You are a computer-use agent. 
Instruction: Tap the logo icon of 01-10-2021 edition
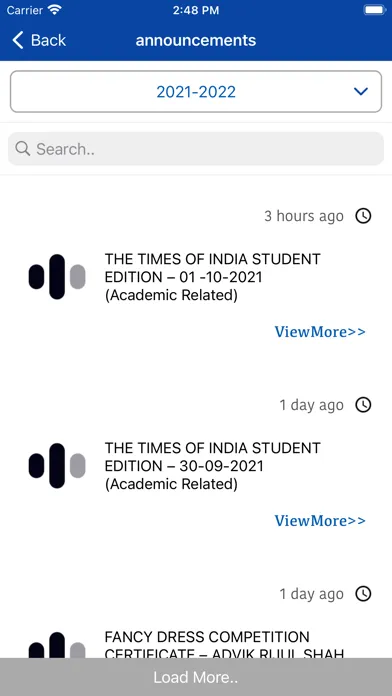pyautogui.click(x=57, y=277)
